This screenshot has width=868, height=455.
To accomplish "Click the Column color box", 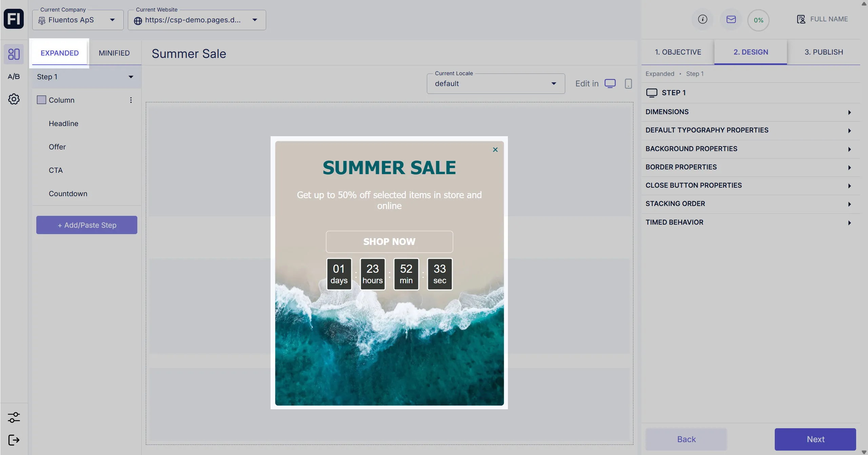I will 41,100.
